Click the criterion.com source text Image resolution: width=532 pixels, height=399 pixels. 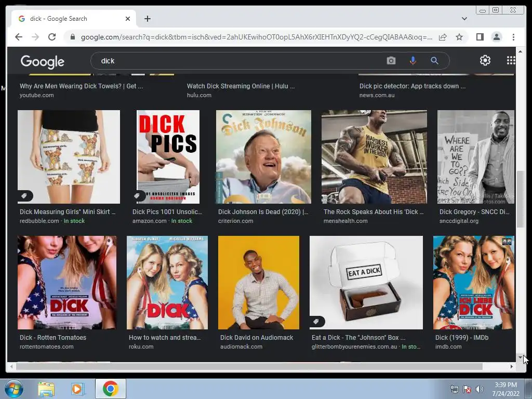click(x=235, y=221)
